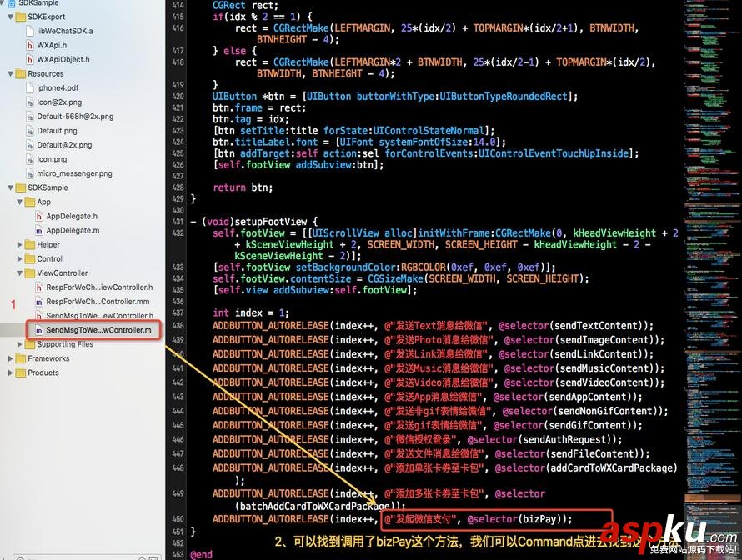Click "int index = 1;" on line 437
Screen dimensions: 742x560
[251, 312]
